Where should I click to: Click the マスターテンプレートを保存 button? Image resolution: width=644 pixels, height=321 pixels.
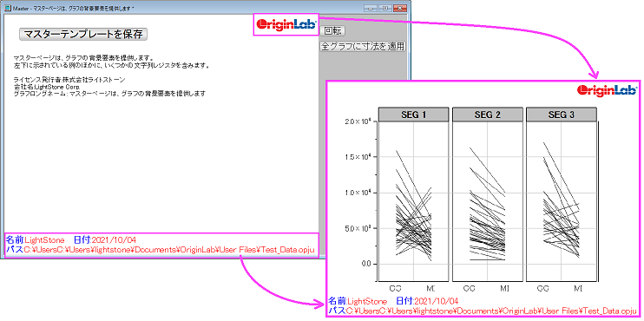[83, 34]
